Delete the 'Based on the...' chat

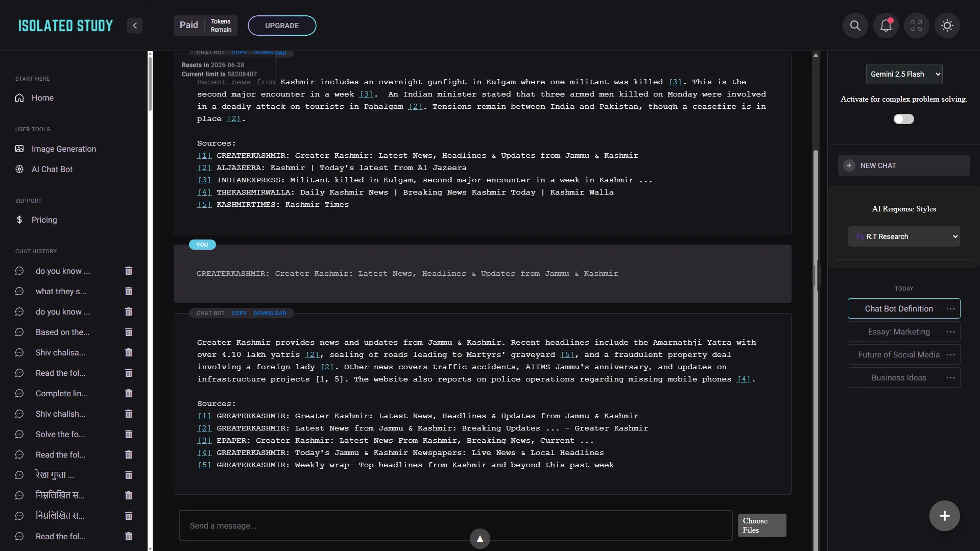pyautogui.click(x=129, y=332)
